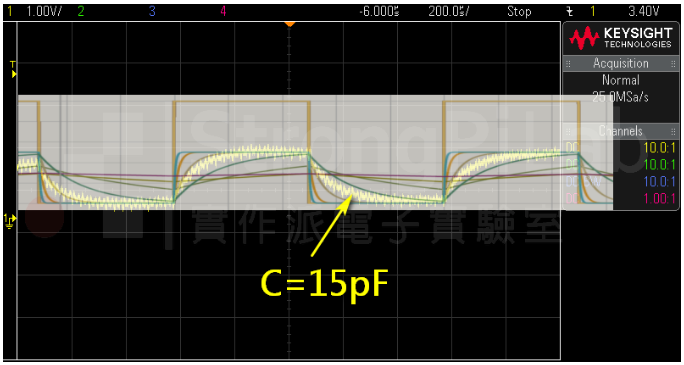
Task: Open the Acquisition panel header
Action: pyautogui.click(x=621, y=64)
